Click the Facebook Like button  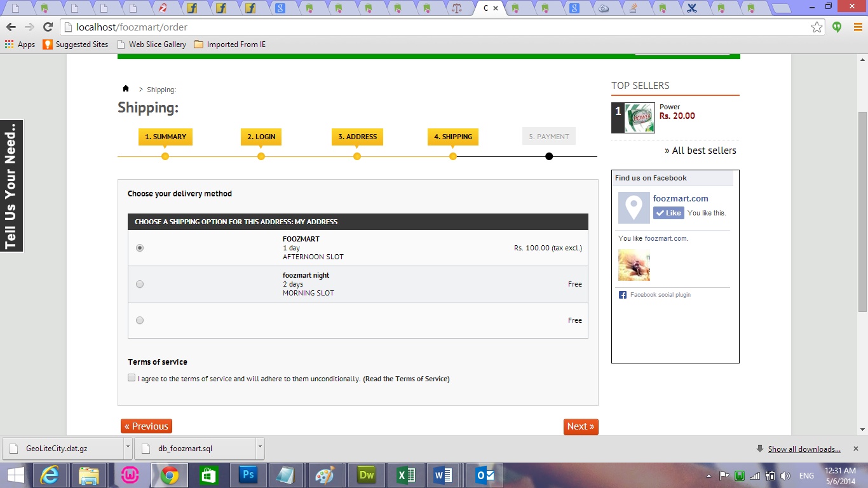(x=668, y=213)
